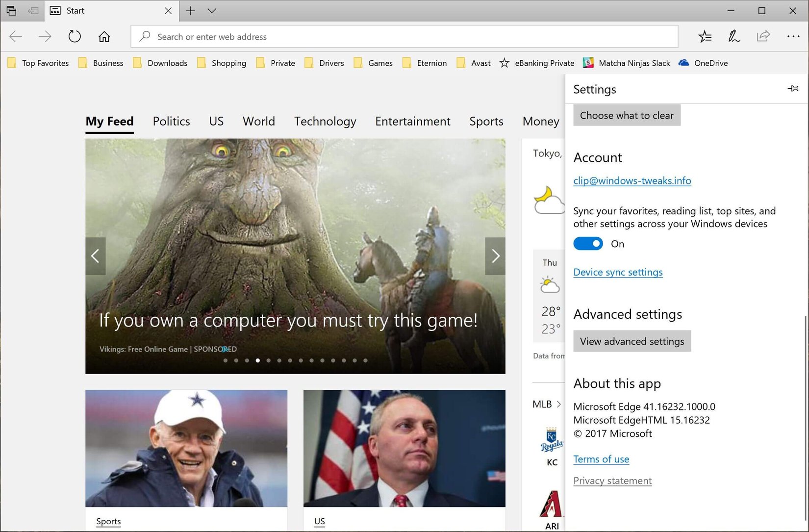Image resolution: width=809 pixels, height=532 pixels.
Task: Switch to the Technology feed tab
Action: point(325,121)
